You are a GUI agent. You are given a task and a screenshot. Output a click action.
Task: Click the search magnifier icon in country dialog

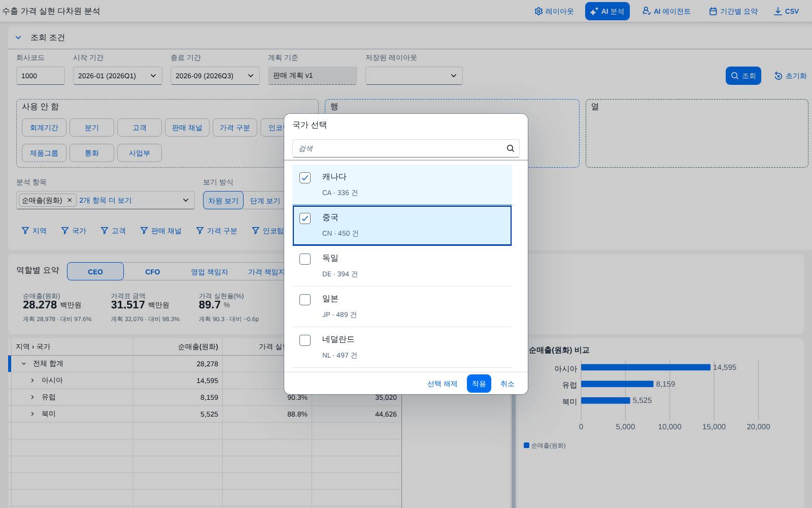pos(511,148)
